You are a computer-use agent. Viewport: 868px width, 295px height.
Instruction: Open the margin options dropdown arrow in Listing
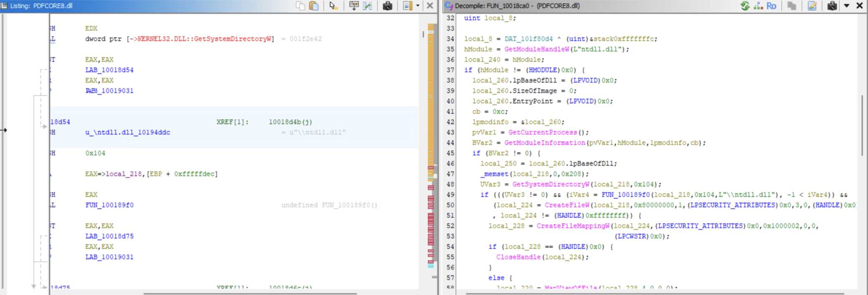(418, 6)
